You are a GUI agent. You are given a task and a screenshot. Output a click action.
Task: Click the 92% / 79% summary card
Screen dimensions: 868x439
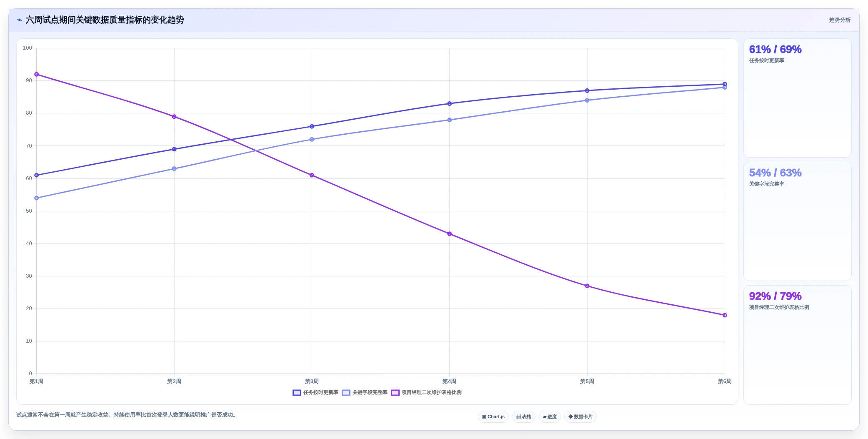click(x=797, y=345)
